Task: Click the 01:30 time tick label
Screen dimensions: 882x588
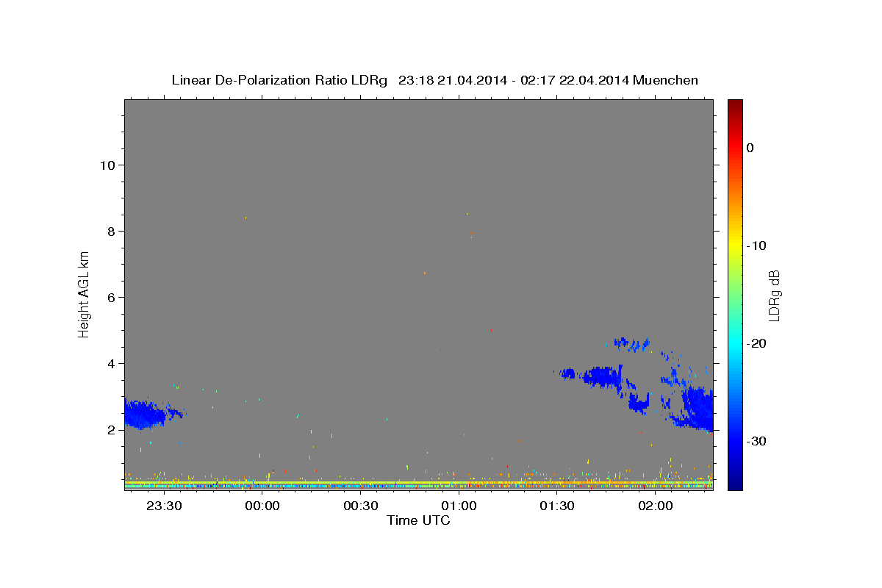Action: tap(556, 506)
